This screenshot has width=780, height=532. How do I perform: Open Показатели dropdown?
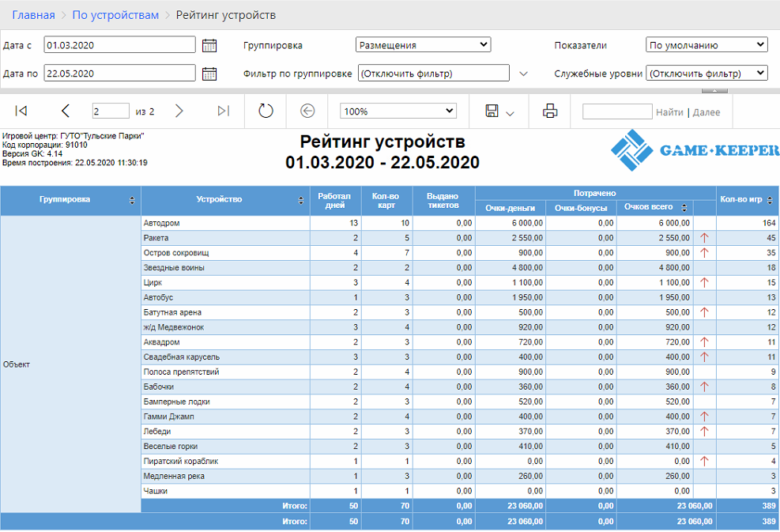[x=707, y=45]
